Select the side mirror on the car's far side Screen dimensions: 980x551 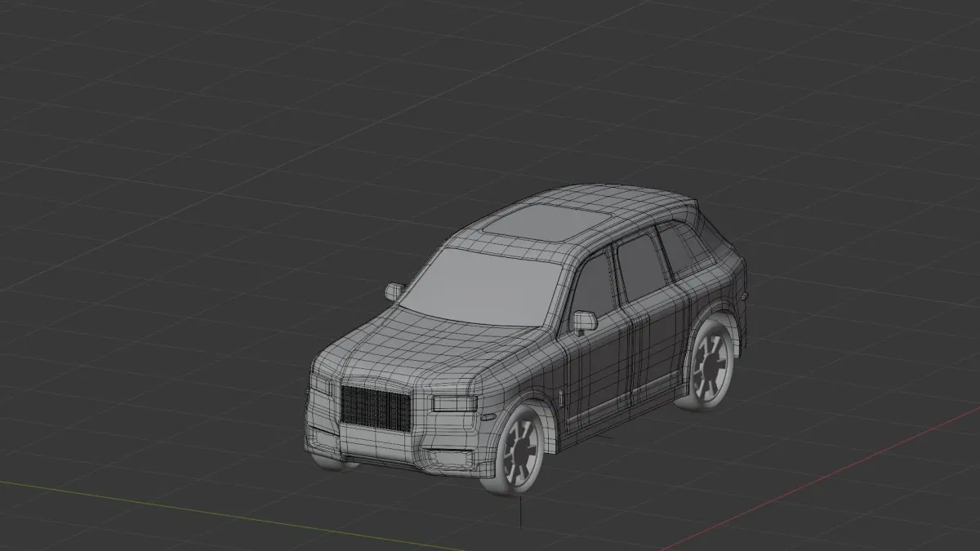pos(394,291)
